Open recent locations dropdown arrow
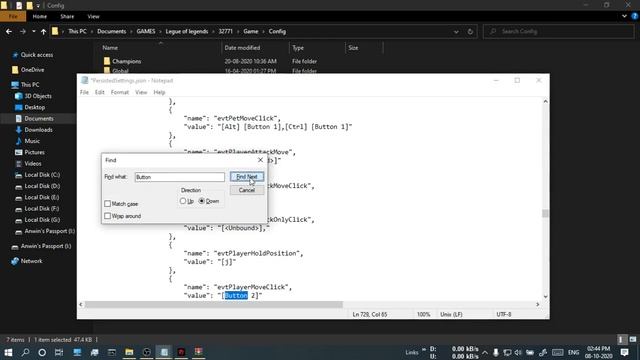Image resolution: width=640 pixels, height=360 pixels. tap(33, 31)
